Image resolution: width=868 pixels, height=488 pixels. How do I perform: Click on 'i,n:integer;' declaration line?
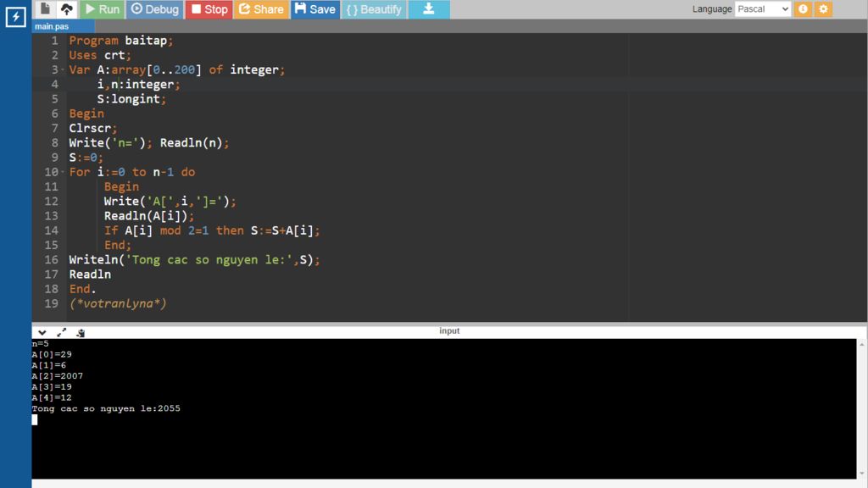(x=138, y=85)
